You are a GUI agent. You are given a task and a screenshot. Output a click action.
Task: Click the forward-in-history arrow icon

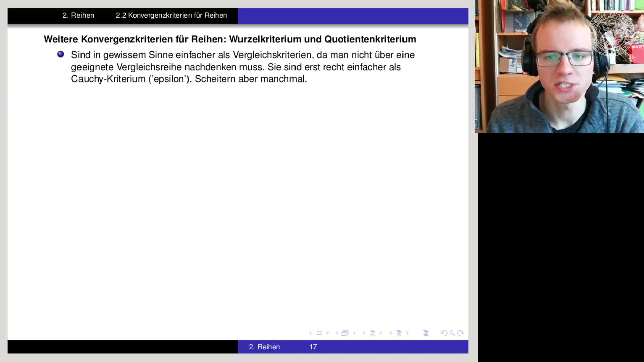click(x=461, y=333)
